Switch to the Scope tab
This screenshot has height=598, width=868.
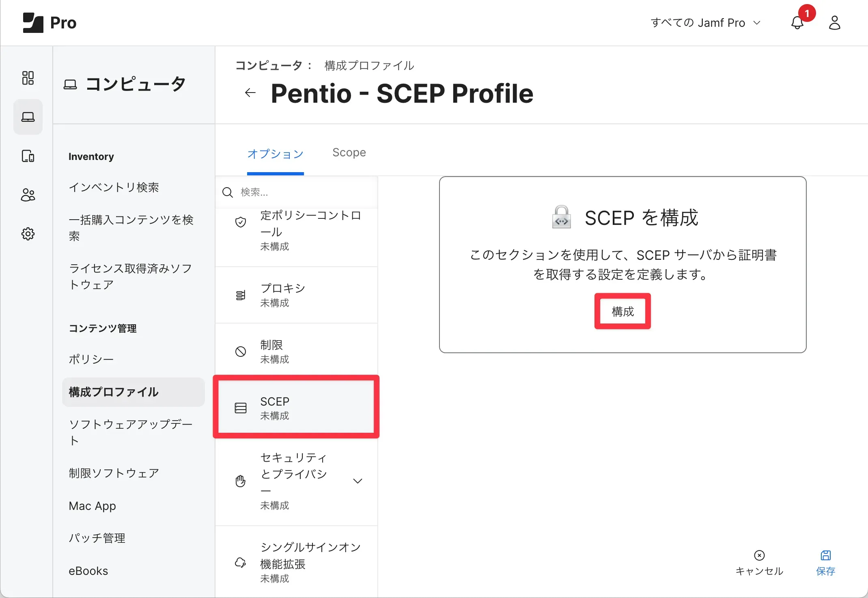coord(349,153)
